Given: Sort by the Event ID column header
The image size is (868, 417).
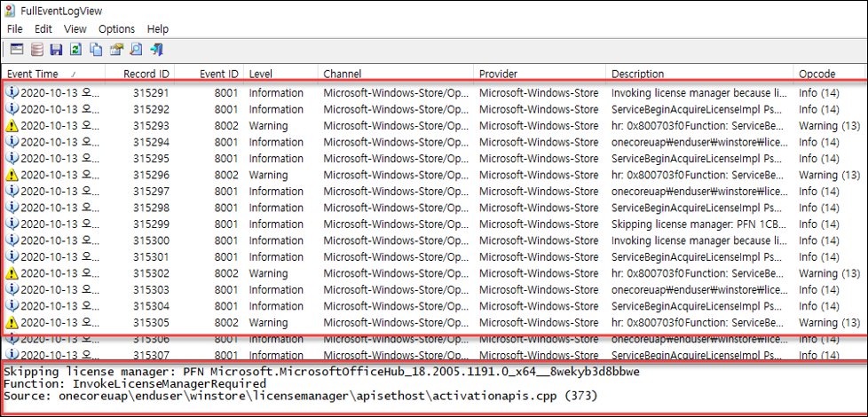Looking at the screenshot, I should [x=209, y=74].
